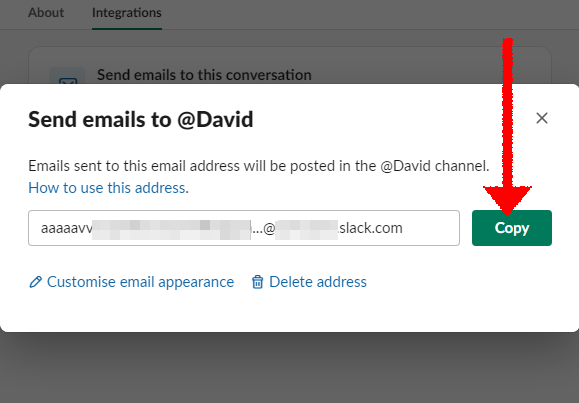Select the email address input field
Viewport: 579px width, 403px height.
[244, 228]
